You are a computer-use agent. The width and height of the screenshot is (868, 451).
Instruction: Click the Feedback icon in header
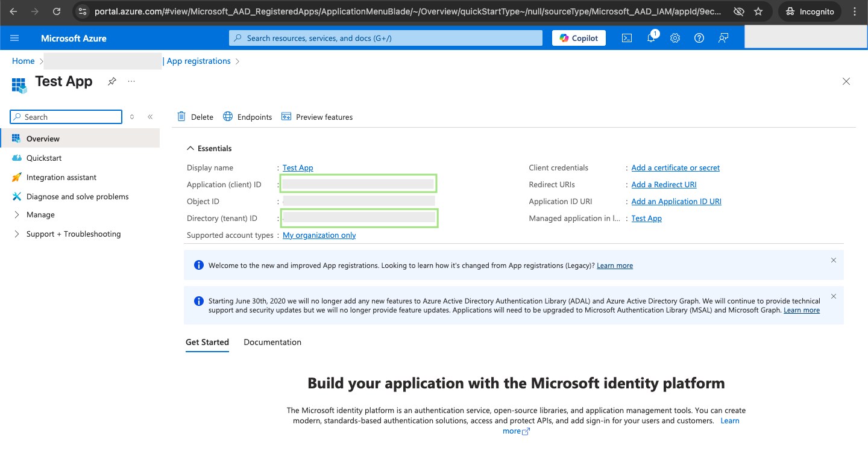pos(723,38)
